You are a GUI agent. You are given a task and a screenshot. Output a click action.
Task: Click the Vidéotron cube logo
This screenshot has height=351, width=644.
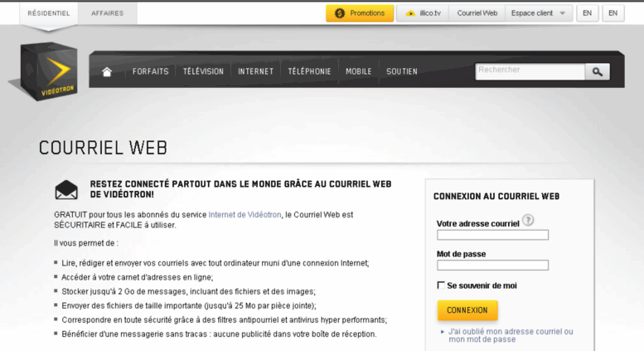pyautogui.click(x=48, y=71)
